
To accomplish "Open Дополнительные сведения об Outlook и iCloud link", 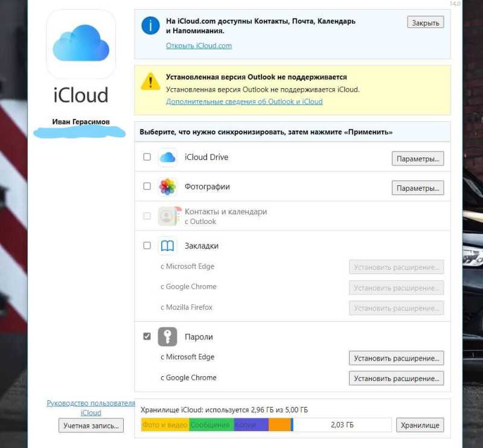I will click(245, 101).
